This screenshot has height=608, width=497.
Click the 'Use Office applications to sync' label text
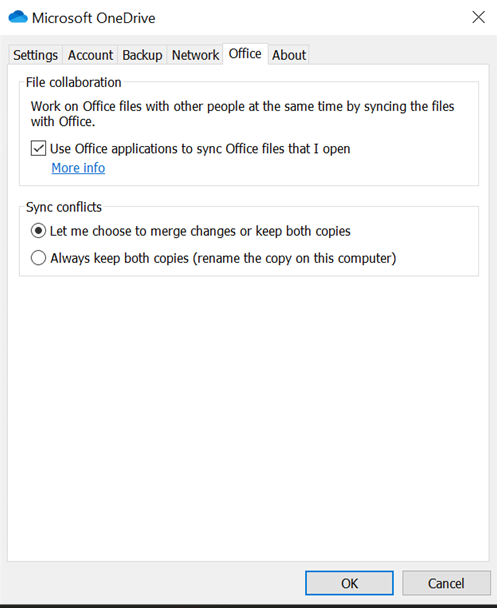200,149
